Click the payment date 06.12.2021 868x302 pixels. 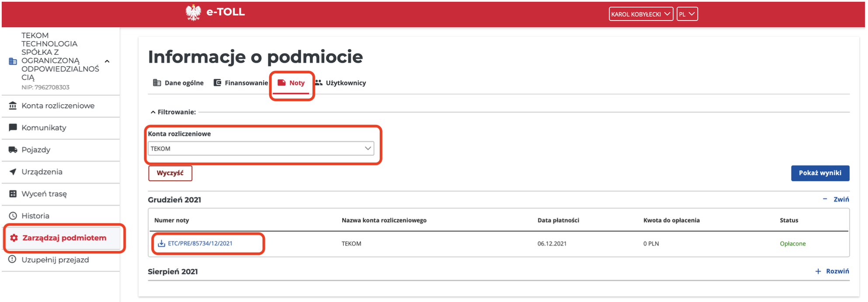click(x=552, y=243)
